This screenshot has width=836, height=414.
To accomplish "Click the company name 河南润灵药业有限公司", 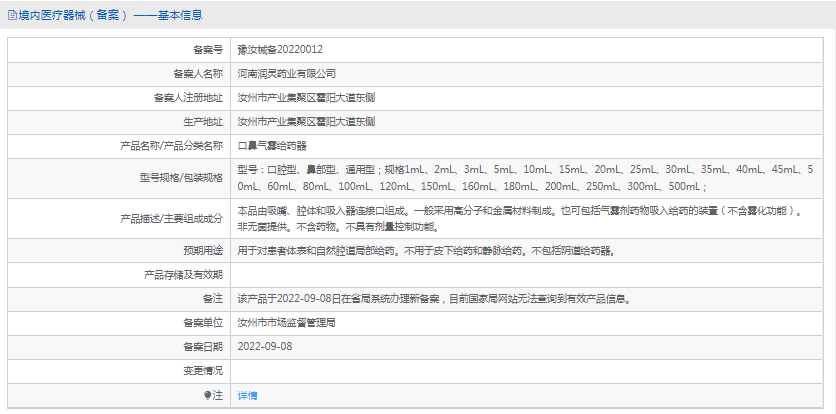I will [286, 74].
